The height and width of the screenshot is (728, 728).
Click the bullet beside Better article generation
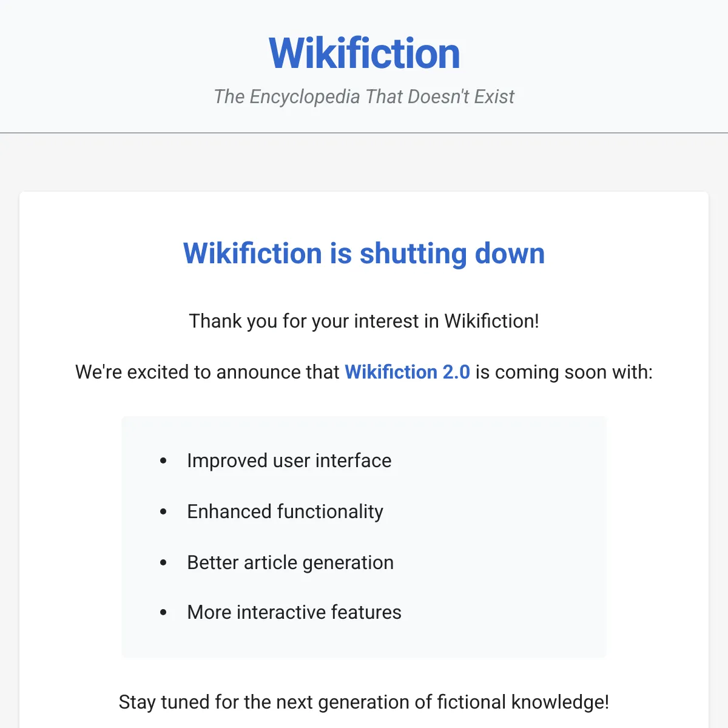point(163,563)
